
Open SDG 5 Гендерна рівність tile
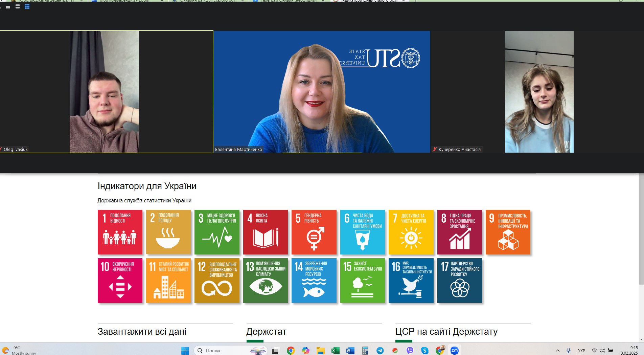(x=314, y=232)
